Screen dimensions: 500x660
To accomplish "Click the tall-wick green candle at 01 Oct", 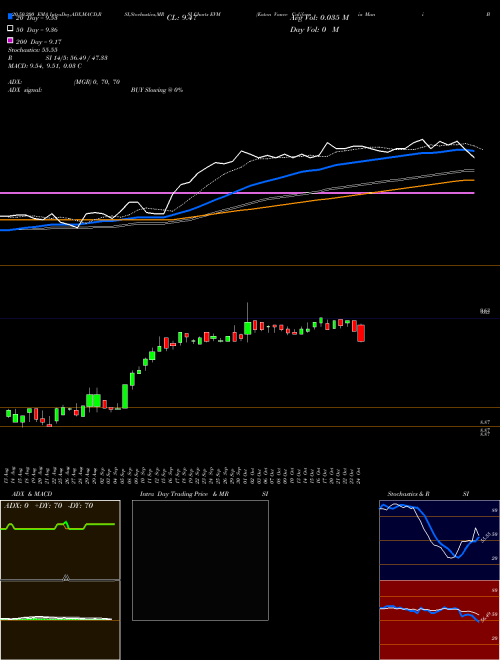I will tap(247, 328).
